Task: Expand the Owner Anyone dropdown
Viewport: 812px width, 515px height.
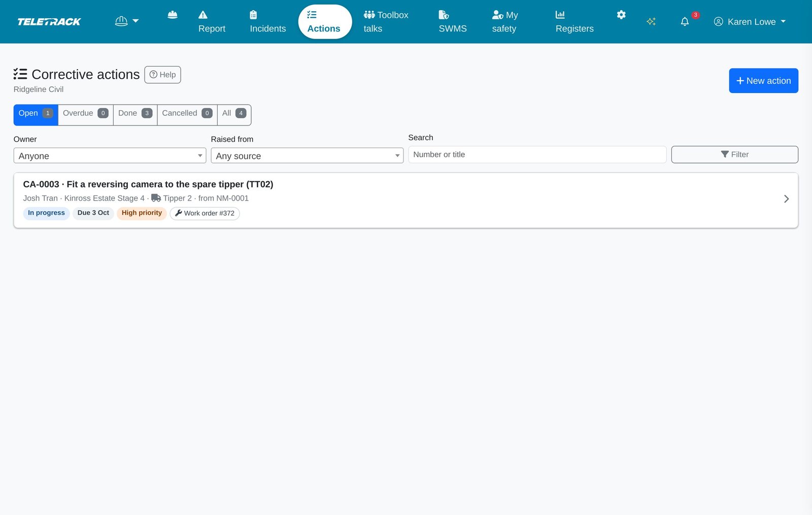Action: click(110, 155)
